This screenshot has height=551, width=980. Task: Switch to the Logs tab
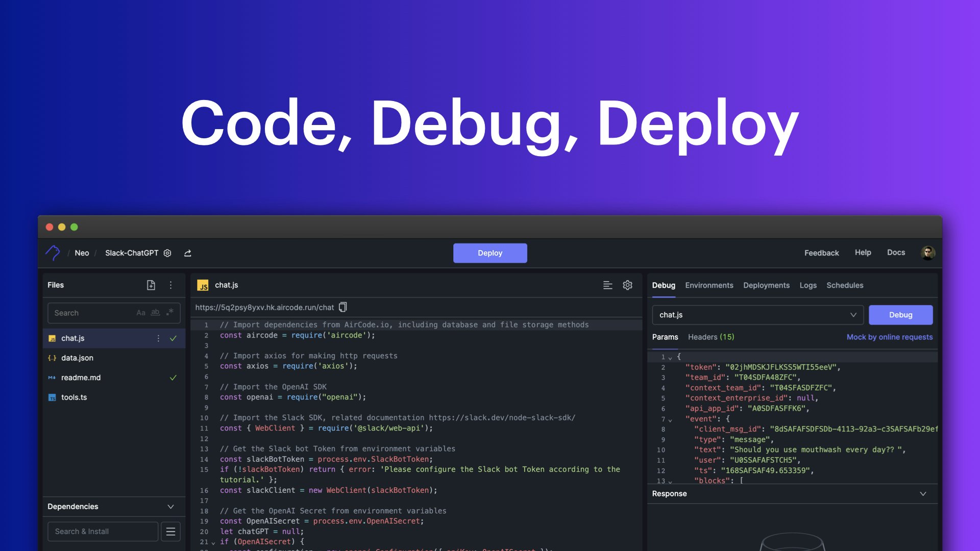(807, 286)
